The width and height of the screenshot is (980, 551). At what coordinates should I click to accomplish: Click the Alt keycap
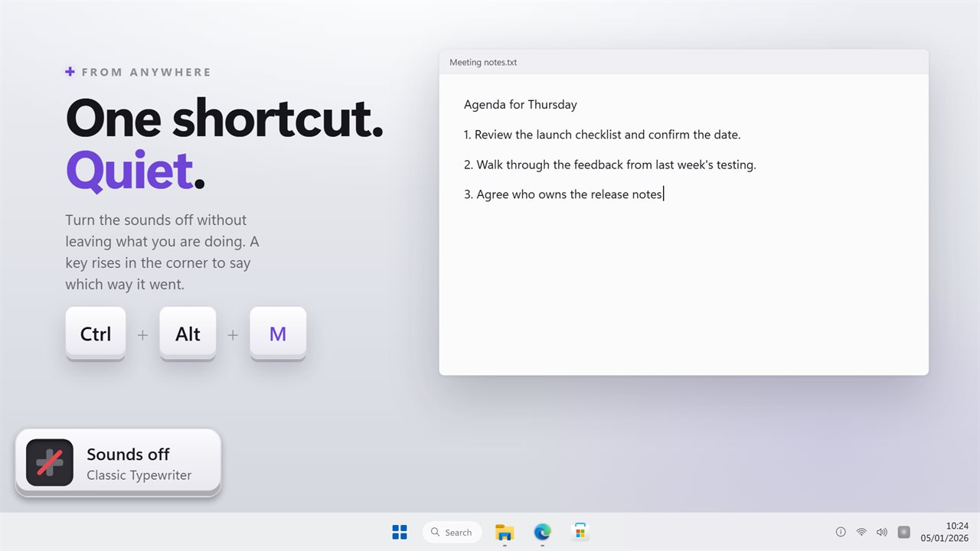(x=188, y=334)
